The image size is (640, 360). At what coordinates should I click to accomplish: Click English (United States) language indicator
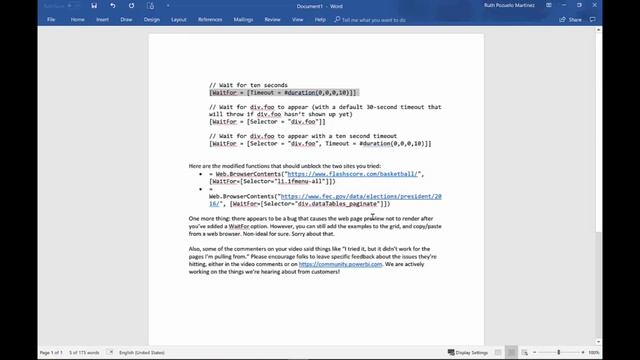[x=142, y=352]
